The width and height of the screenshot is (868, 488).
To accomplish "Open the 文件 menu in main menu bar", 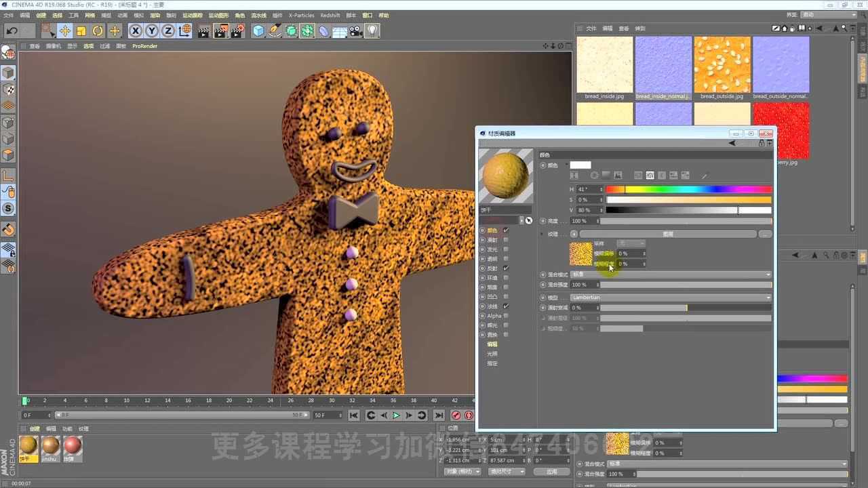I will point(9,15).
